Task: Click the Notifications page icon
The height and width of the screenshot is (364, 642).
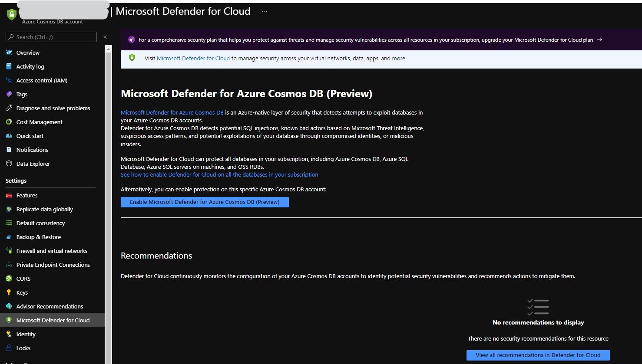Action: 9,150
